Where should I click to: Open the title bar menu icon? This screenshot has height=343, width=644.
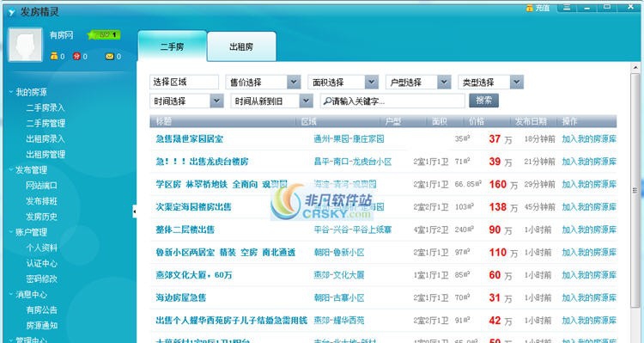(x=567, y=7)
